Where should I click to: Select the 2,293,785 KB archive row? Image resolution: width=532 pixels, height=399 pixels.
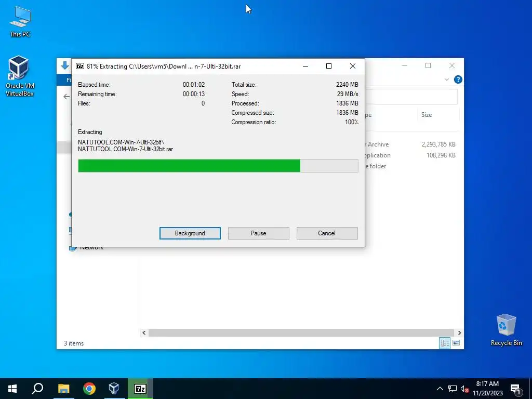tap(411, 144)
